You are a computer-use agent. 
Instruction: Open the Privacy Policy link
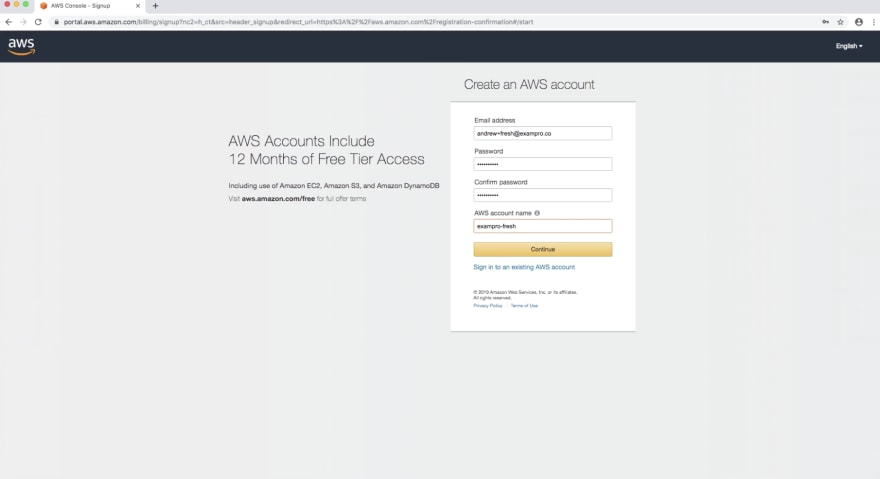point(488,305)
